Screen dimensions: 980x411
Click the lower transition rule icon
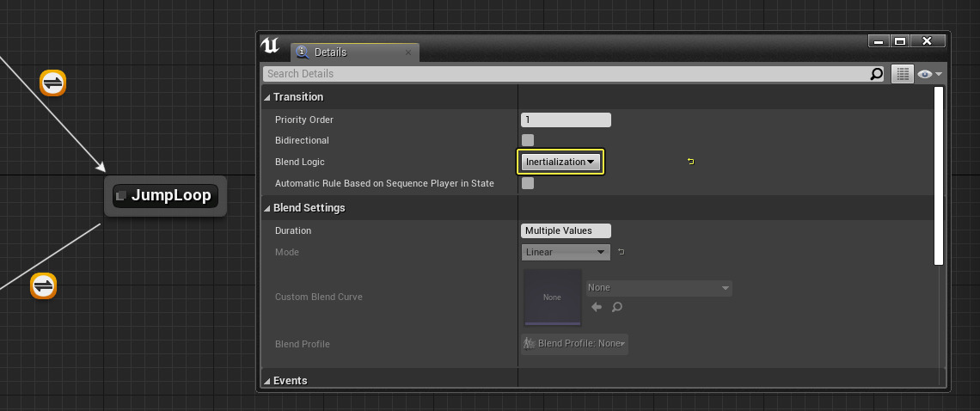pyautogui.click(x=43, y=285)
